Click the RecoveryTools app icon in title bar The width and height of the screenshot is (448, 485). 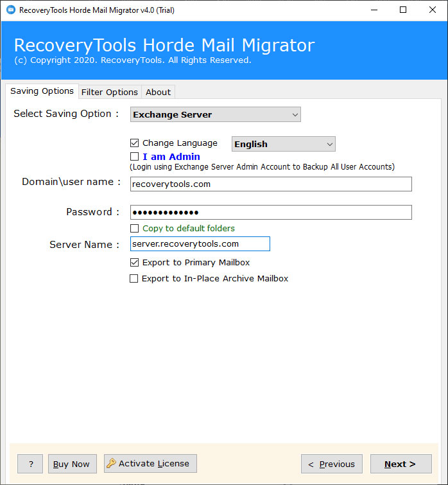pos(11,10)
